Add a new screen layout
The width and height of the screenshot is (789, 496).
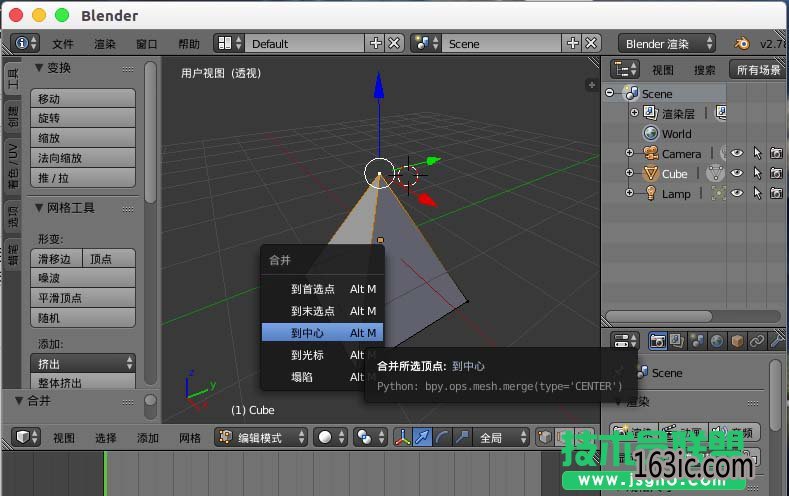click(x=375, y=43)
